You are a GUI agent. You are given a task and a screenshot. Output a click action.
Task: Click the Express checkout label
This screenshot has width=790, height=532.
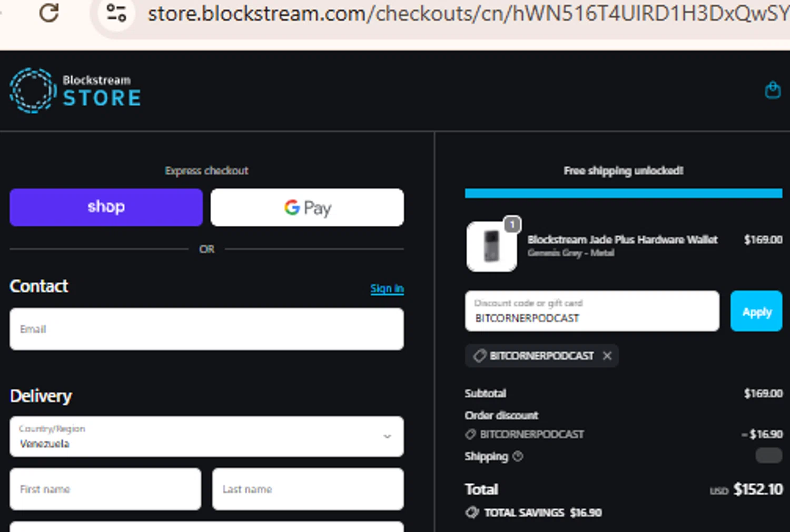coord(206,170)
